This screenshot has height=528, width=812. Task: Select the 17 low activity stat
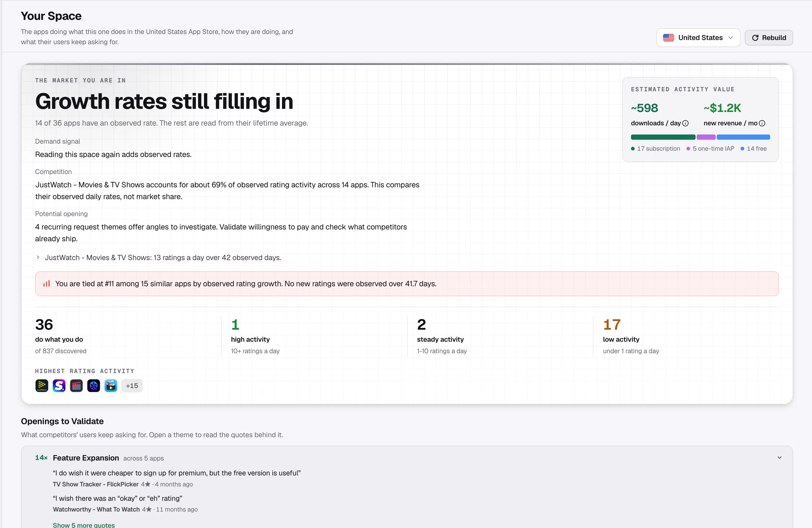click(631, 336)
